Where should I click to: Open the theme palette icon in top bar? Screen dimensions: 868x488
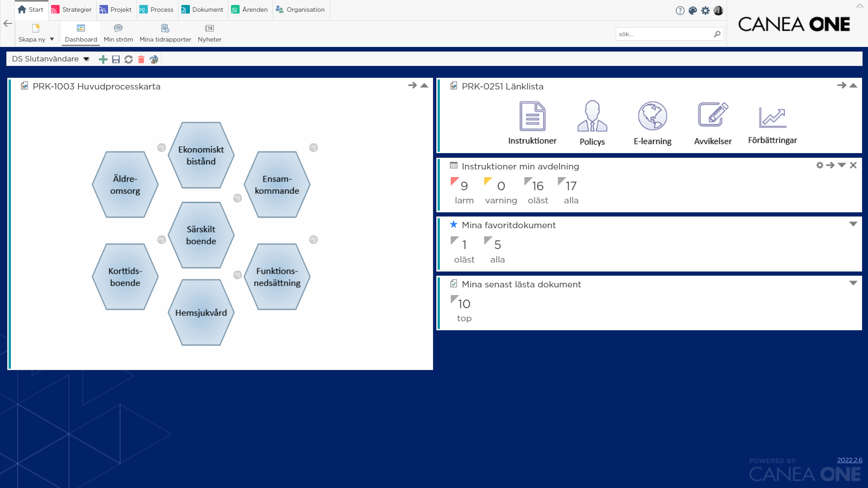[x=693, y=11]
